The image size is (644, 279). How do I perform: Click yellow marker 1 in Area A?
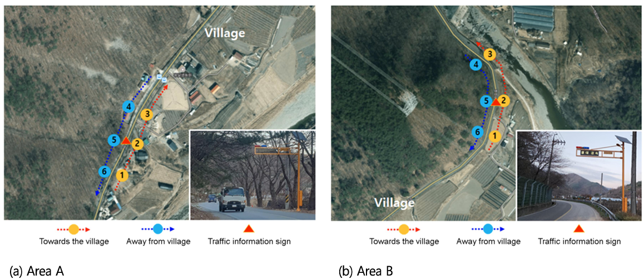122,175
